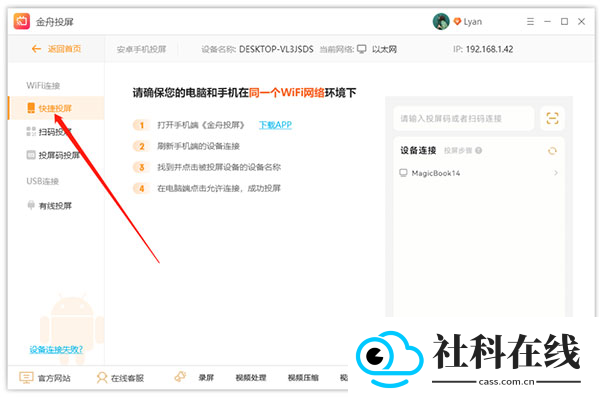Image resolution: width=600 pixels, height=397 pixels.
Task: Click the monitor icon beside MagicBook14
Action: coord(403,173)
